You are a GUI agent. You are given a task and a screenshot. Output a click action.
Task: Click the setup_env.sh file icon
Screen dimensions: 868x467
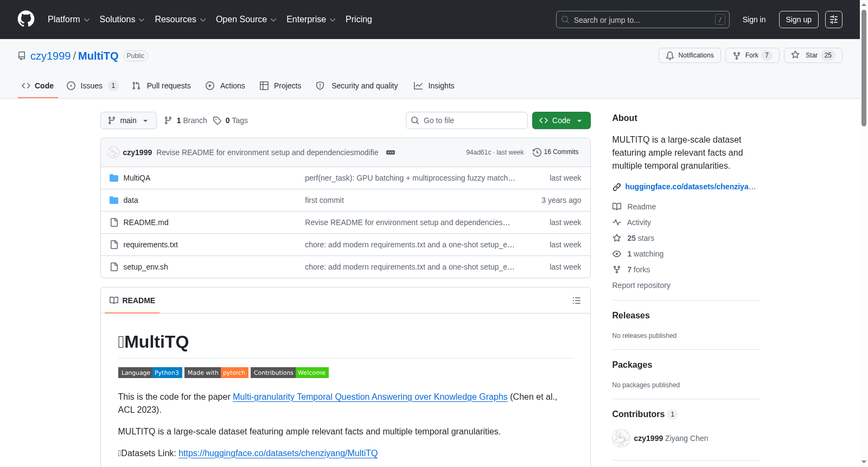pyautogui.click(x=114, y=267)
